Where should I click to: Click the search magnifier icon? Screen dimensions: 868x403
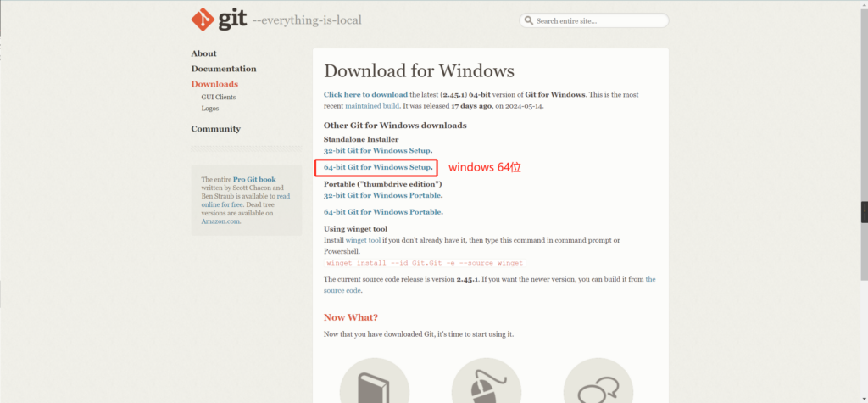pos(528,21)
